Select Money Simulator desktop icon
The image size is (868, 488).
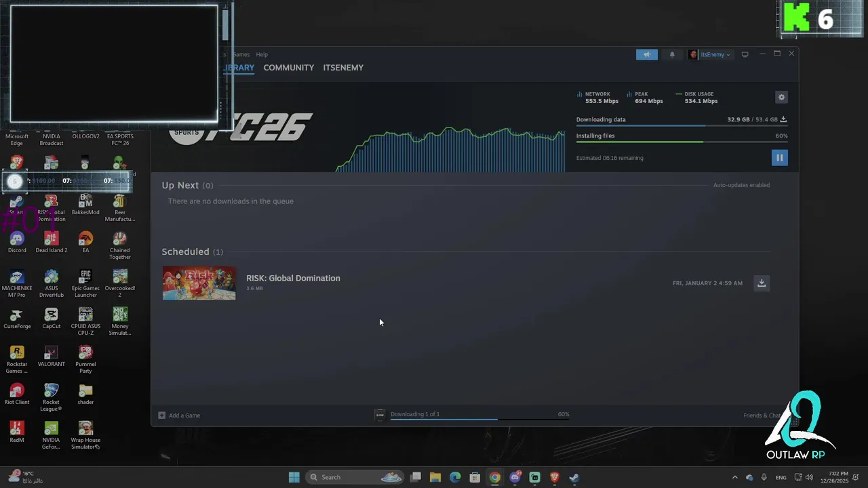tap(120, 321)
